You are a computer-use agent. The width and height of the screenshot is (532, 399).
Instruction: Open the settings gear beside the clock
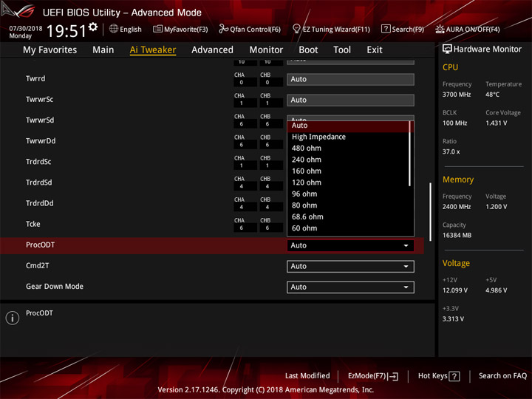click(x=93, y=27)
